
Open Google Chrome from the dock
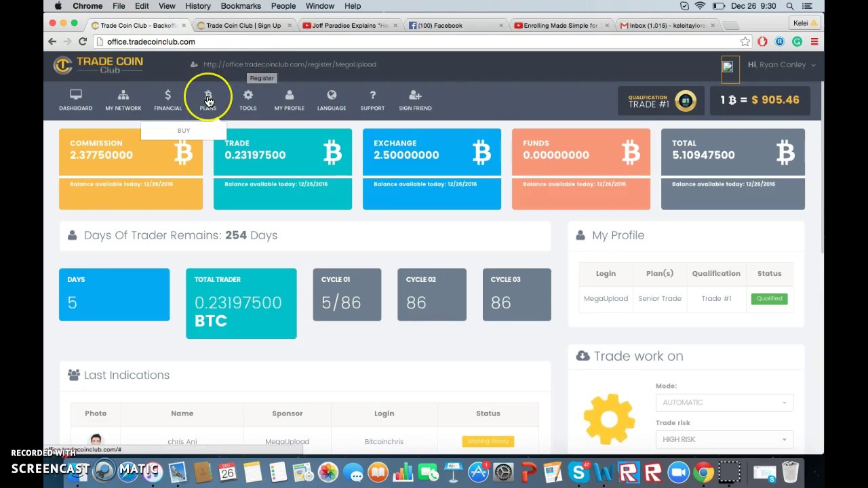coord(704,472)
